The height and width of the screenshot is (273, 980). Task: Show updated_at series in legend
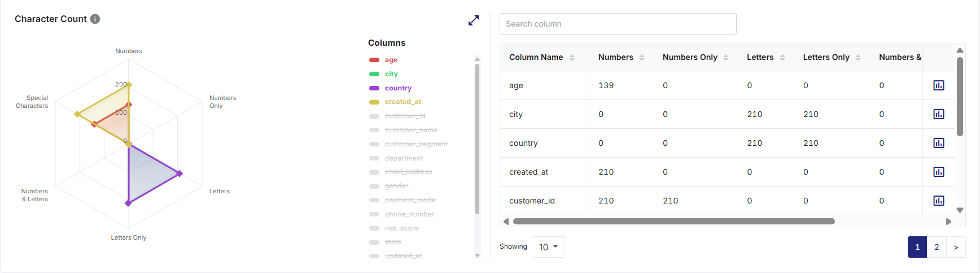click(395, 256)
